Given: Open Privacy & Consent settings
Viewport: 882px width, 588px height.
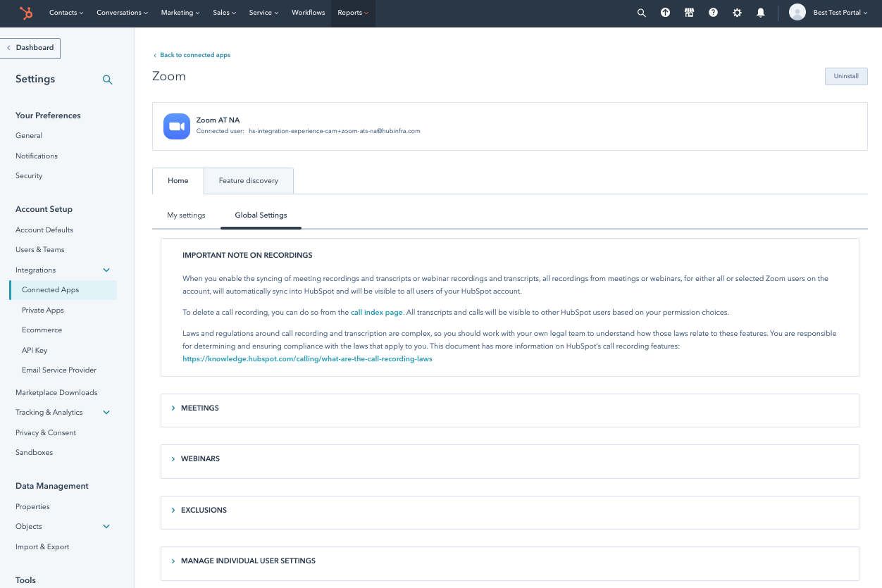Looking at the screenshot, I should [x=46, y=433].
